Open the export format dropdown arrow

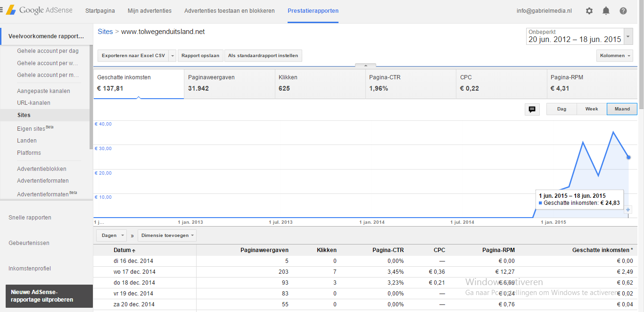(173, 56)
